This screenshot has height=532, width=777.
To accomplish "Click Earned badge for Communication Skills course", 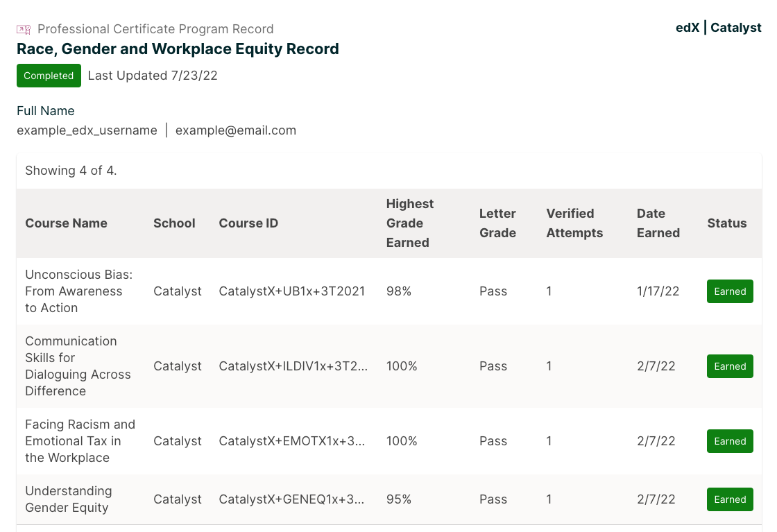I will coord(730,366).
